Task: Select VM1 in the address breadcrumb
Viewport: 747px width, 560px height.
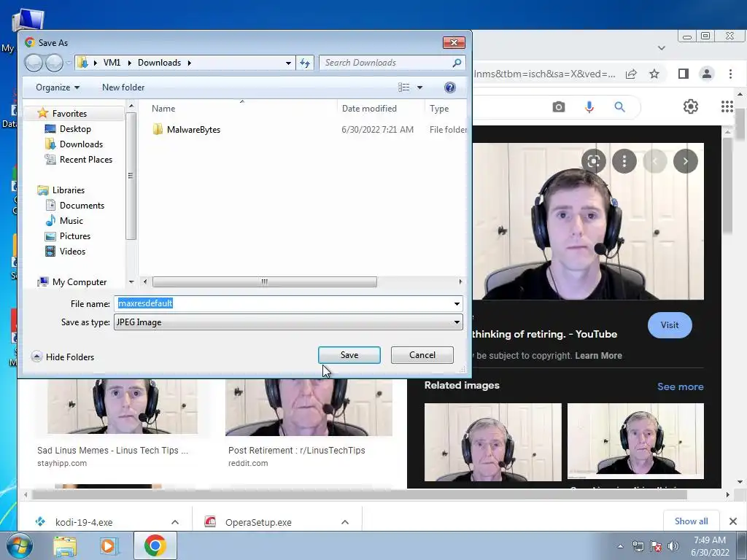Action: 112,63
